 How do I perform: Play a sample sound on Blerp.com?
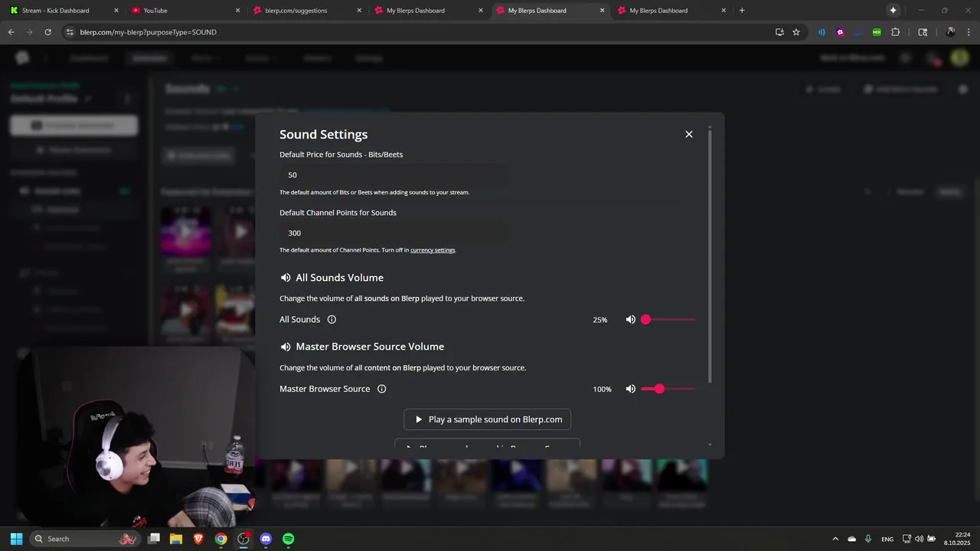click(x=488, y=419)
